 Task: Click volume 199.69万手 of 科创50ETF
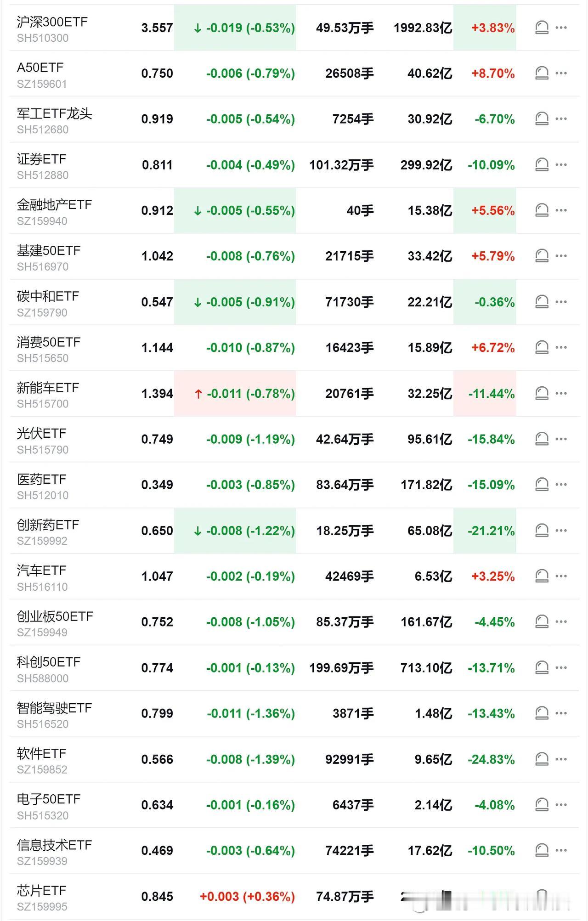pyautogui.click(x=341, y=667)
